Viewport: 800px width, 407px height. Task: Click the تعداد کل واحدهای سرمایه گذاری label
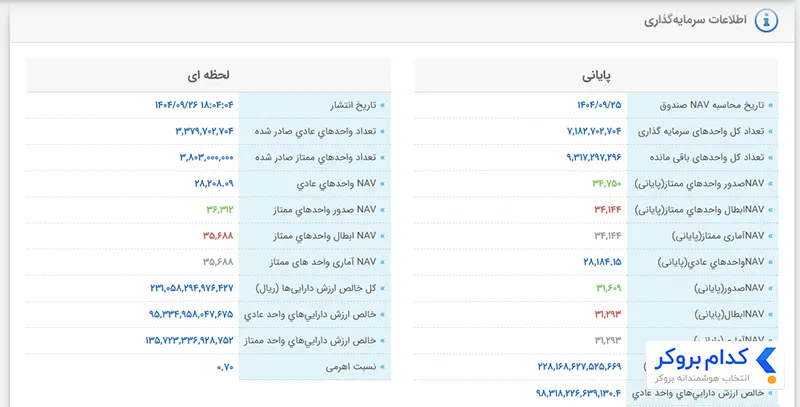[701, 132]
